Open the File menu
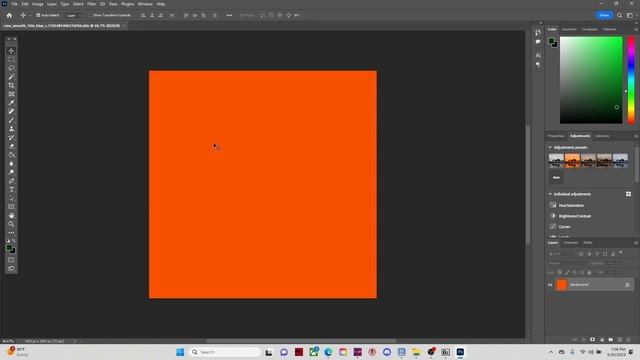This screenshot has height=360, width=640. (x=14, y=4)
